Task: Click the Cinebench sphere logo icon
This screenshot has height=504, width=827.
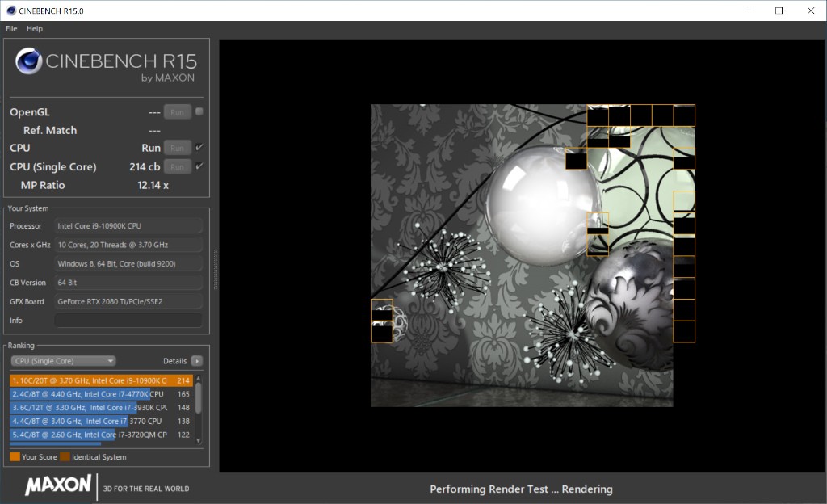Action: 29,61
